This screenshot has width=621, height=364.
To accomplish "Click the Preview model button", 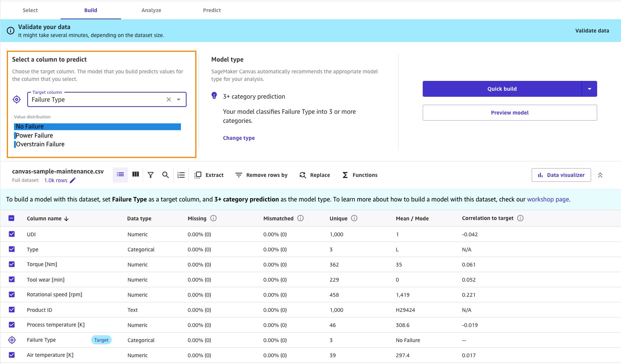I will coord(510,113).
